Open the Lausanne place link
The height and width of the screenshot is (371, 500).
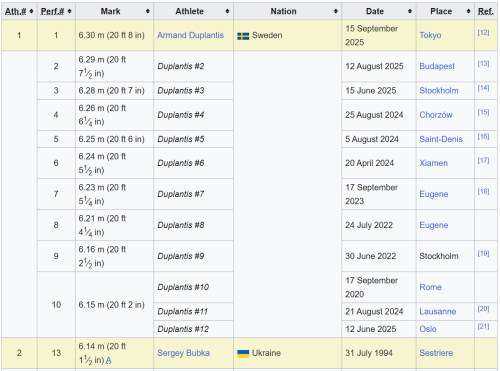point(438,312)
